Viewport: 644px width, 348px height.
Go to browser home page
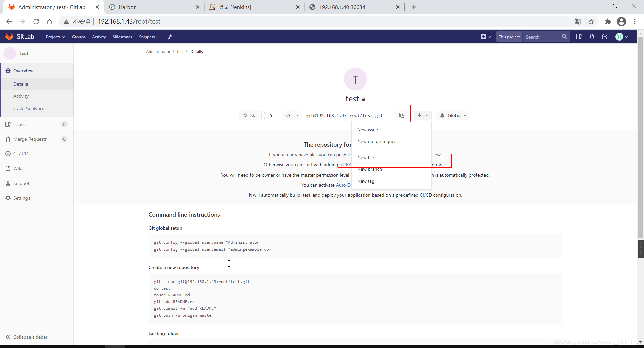point(49,21)
